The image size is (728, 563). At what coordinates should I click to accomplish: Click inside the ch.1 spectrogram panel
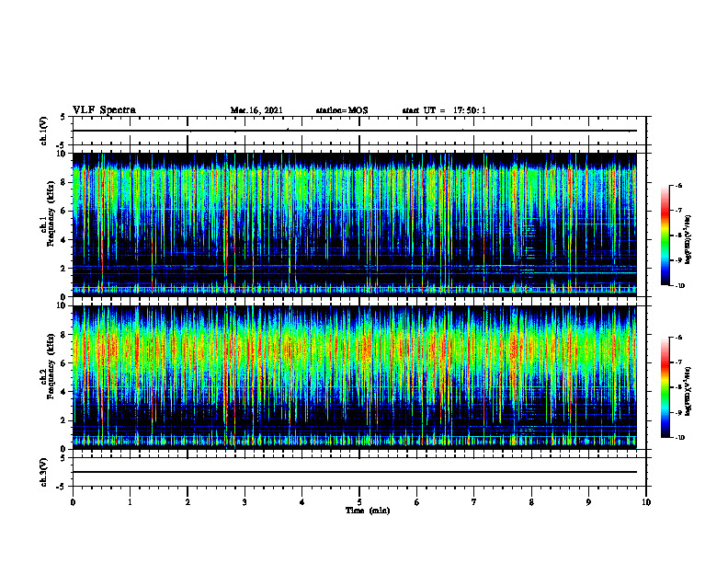pos(354,224)
